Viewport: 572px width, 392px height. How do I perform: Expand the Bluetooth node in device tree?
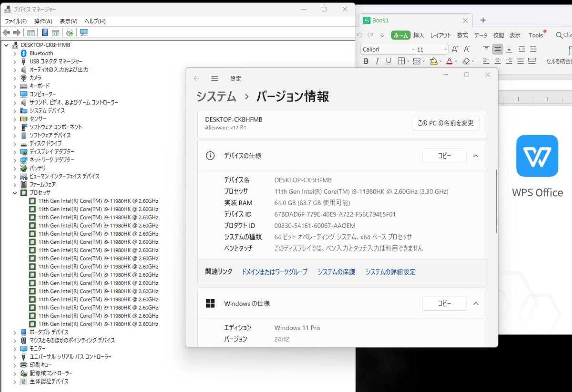click(15, 53)
